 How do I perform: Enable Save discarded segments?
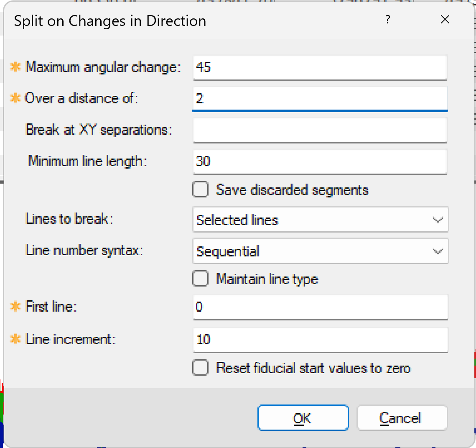coord(201,189)
